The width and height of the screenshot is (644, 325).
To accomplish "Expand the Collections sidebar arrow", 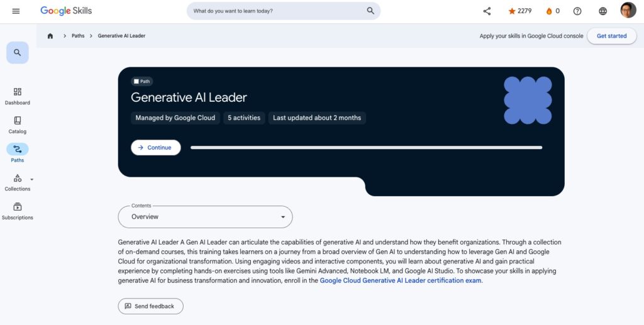I will click(x=32, y=179).
